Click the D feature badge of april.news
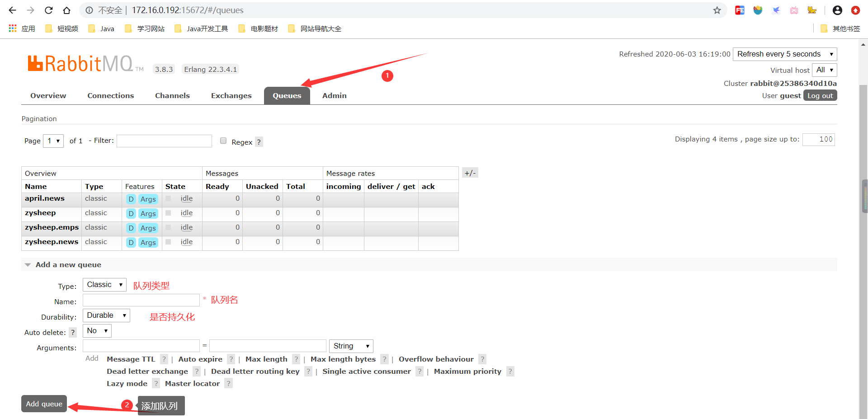This screenshot has height=419, width=868. pyautogui.click(x=131, y=199)
